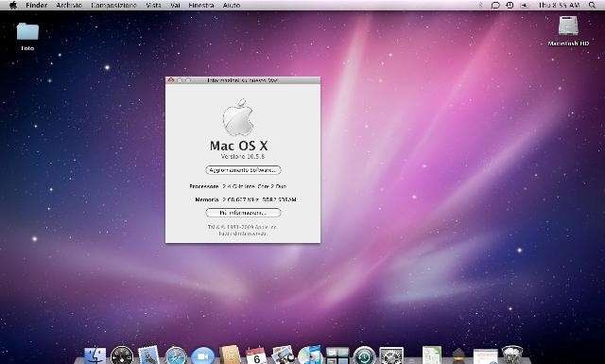Image resolution: width=605 pixels, height=364 pixels.
Task: Open the Mail stamp icon in Dock
Action: pyautogui.click(x=148, y=355)
